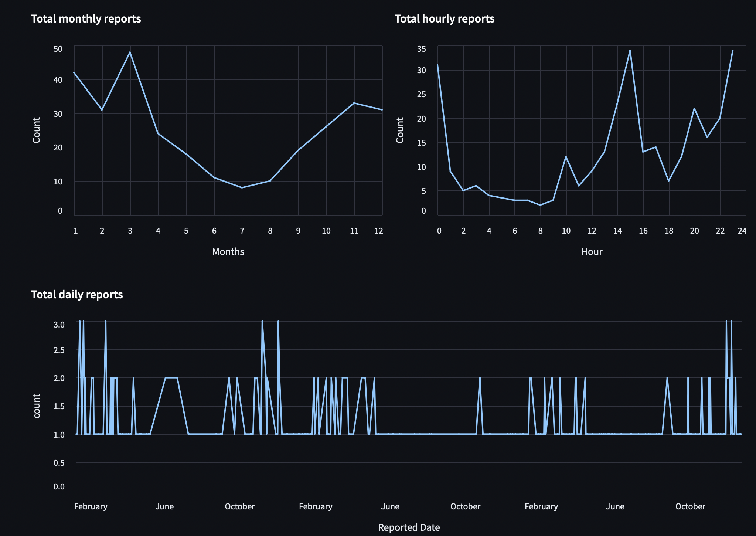Click the '35' y-axis tick on hourly chart
756x536 pixels.
click(x=422, y=49)
